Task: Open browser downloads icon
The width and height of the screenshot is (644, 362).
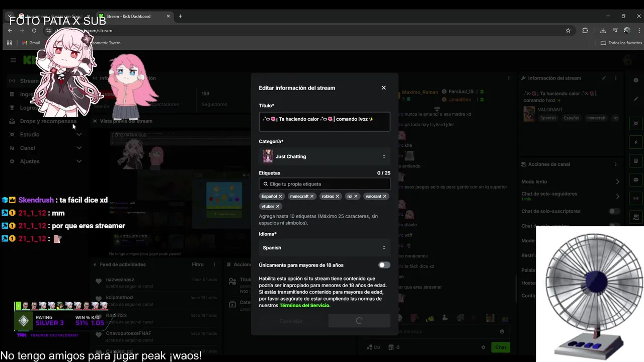Action: point(603,31)
